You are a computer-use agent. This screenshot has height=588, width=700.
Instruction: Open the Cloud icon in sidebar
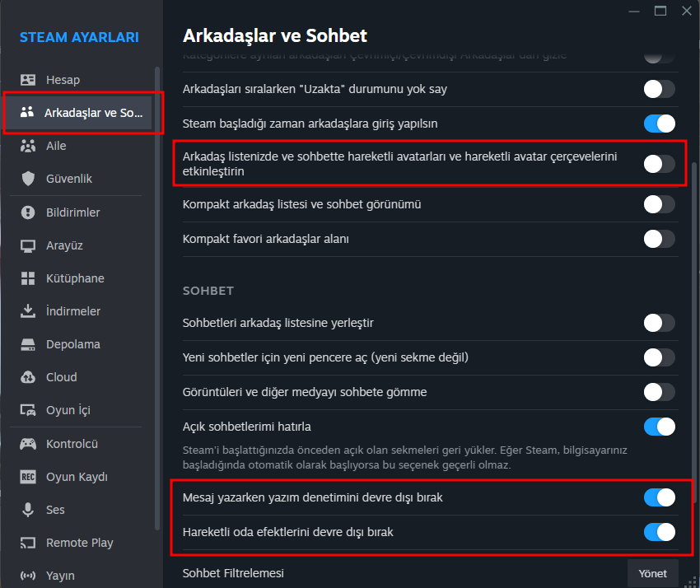point(28,377)
